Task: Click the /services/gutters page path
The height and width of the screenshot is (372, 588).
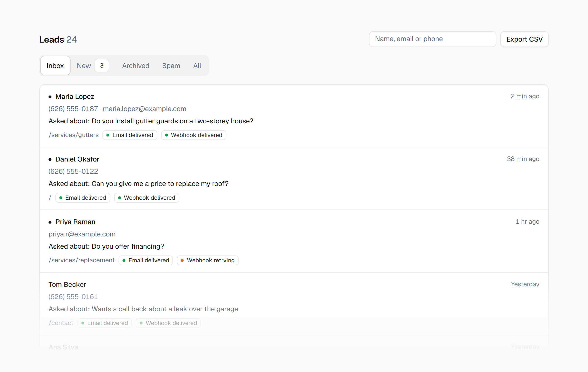Action: (x=73, y=135)
